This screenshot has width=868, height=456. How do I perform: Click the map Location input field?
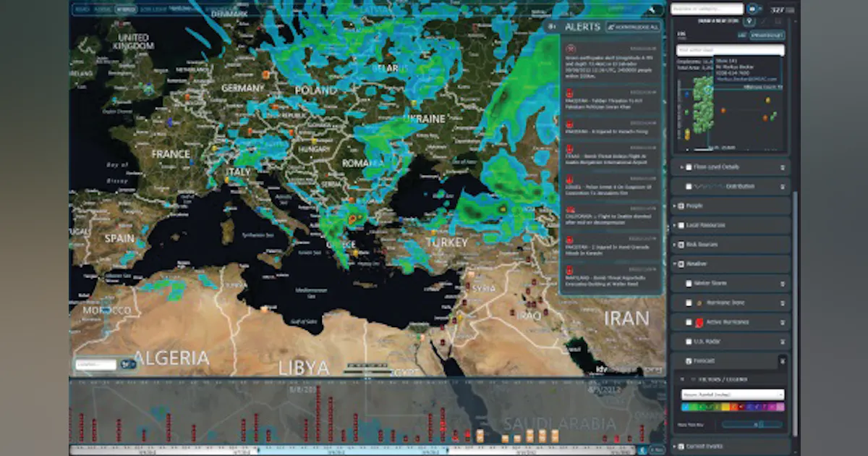(95, 365)
